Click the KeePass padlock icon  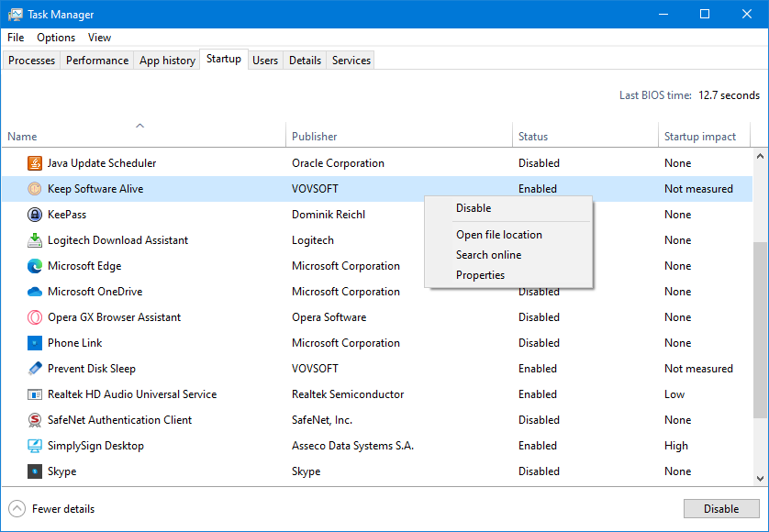pos(34,215)
